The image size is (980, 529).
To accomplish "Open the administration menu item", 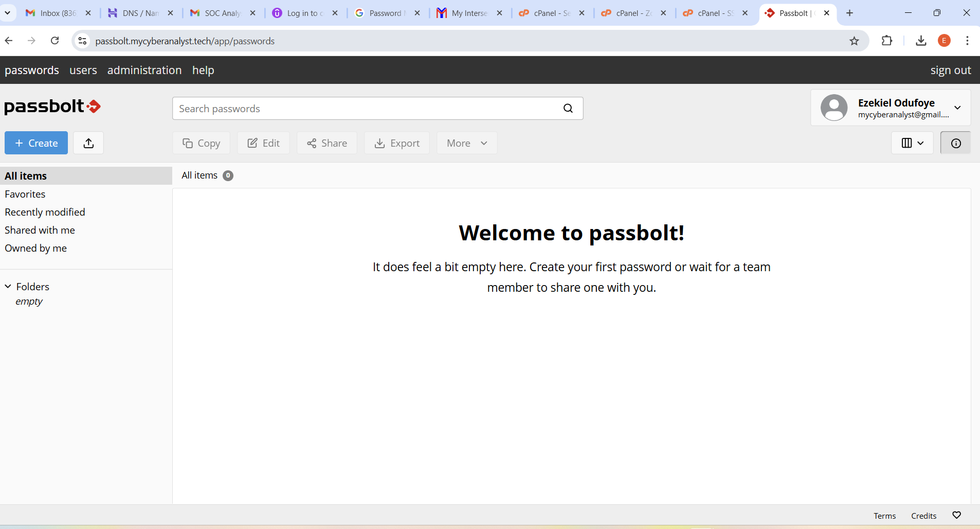I will point(144,70).
